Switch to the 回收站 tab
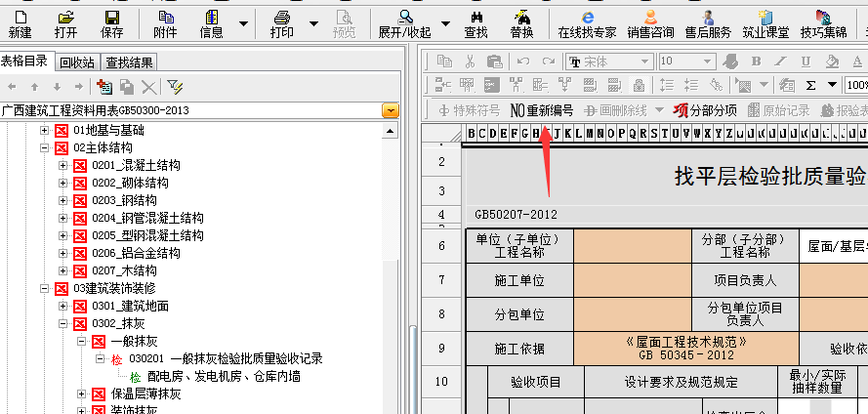This screenshot has height=414, width=868. click(77, 62)
